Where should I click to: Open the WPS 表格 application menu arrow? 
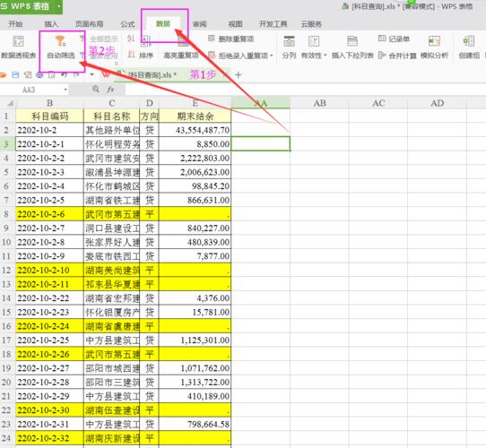pos(58,6)
